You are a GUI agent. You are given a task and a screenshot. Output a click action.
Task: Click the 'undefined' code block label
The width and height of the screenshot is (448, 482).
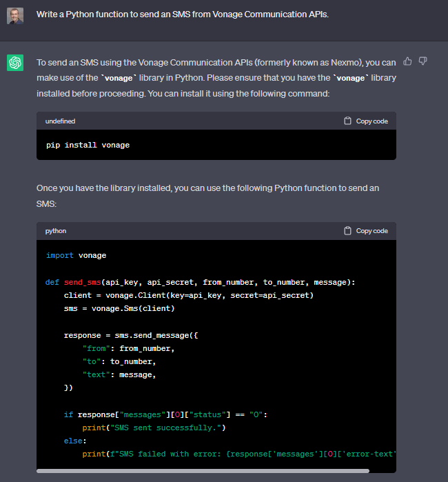[x=60, y=121]
